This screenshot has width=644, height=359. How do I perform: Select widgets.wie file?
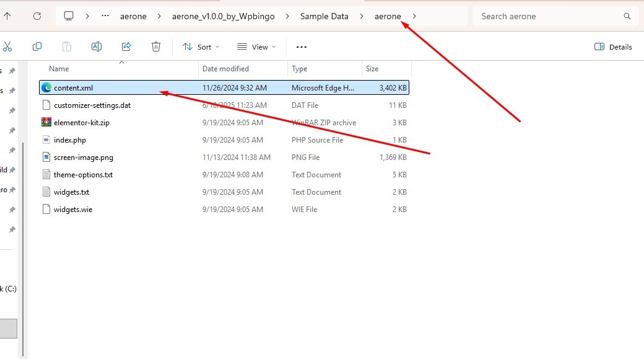pos(224,209)
